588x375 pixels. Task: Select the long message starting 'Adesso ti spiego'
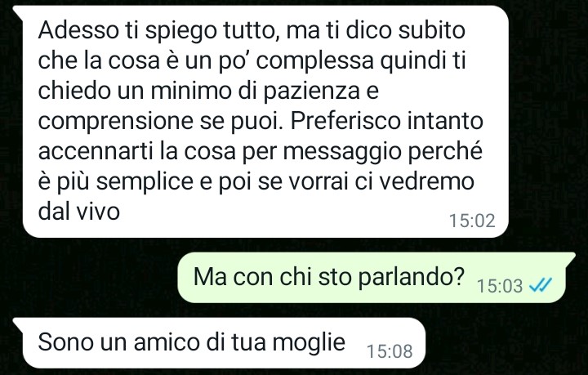pyautogui.click(x=265, y=122)
